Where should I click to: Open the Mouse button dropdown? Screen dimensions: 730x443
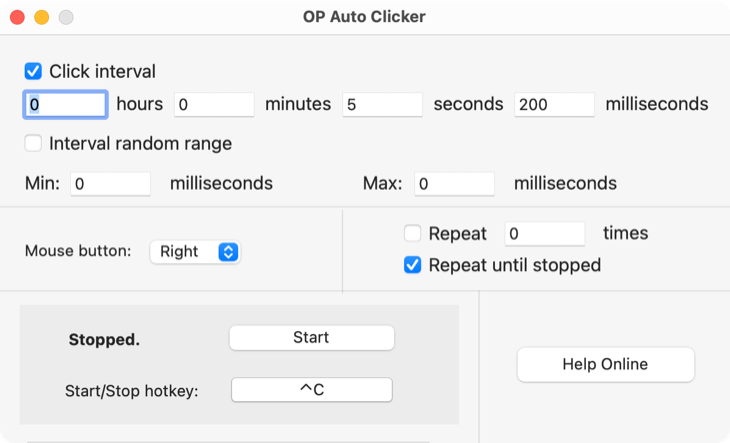(x=195, y=252)
